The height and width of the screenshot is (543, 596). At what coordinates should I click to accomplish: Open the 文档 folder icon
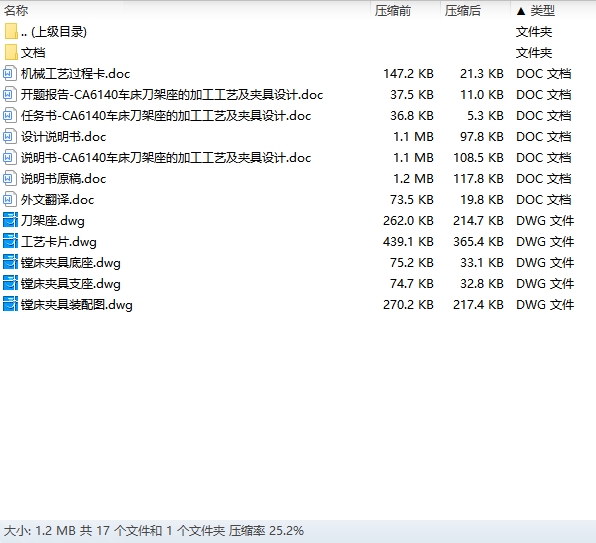11,52
